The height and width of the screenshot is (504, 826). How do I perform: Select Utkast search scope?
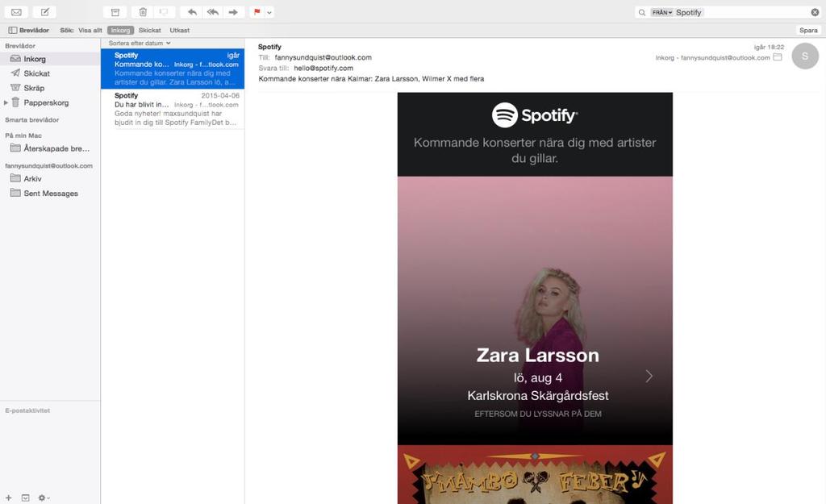[180, 30]
